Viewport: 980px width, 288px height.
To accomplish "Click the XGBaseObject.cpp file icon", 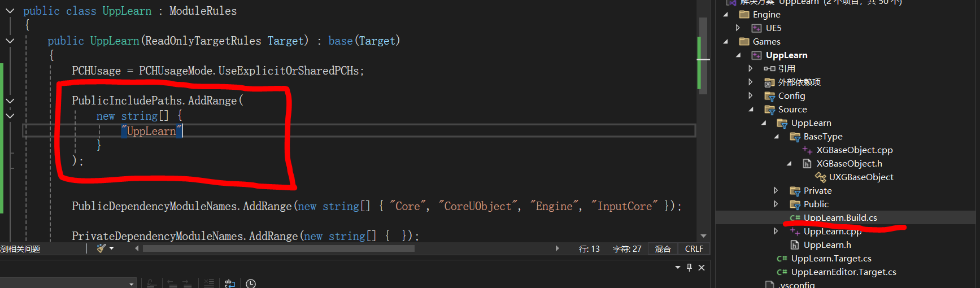I will click(808, 150).
